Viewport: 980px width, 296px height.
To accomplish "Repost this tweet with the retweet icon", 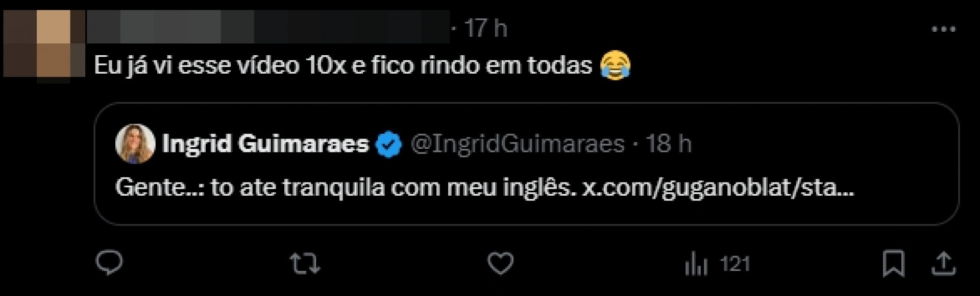I will point(305,264).
